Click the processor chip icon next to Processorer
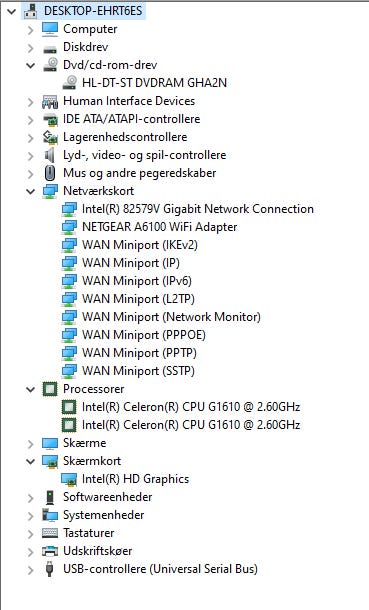Image resolution: width=369 pixels, height=610 pixels. (50, 389)
